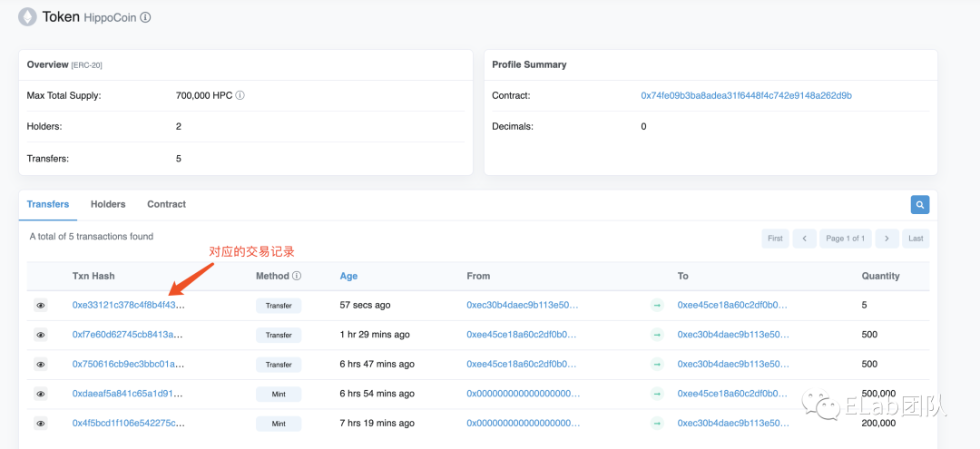Go to Last page of transfers
Image resolution: width=980 pixels, height=449 pixels.
(916, 239)
